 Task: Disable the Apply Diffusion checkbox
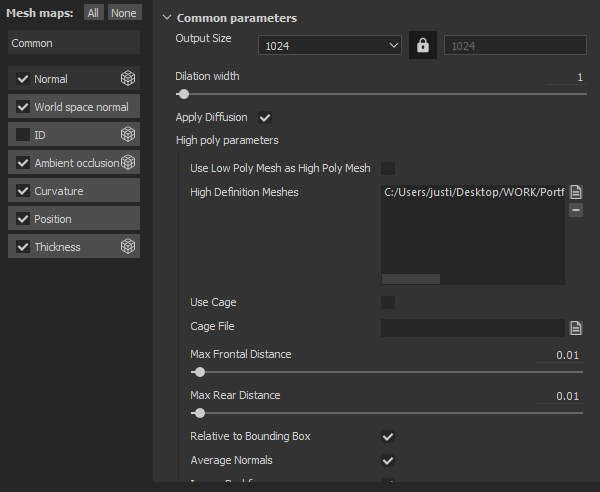coord(265,118)
